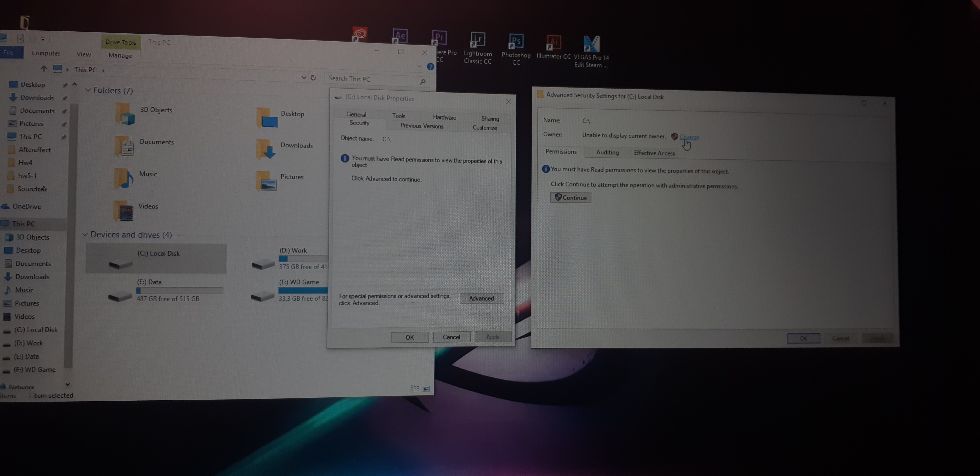The width and height of the screenshot is (980, 476).
Task: Click the Advanced button in Properties
Action: point(481,298)
